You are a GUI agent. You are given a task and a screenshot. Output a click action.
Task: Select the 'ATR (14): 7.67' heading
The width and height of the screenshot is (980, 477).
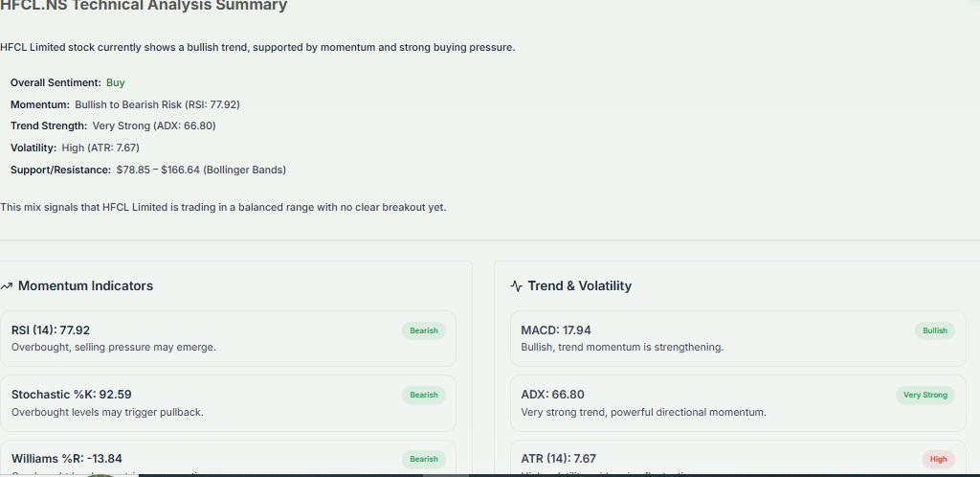[558, 459]
